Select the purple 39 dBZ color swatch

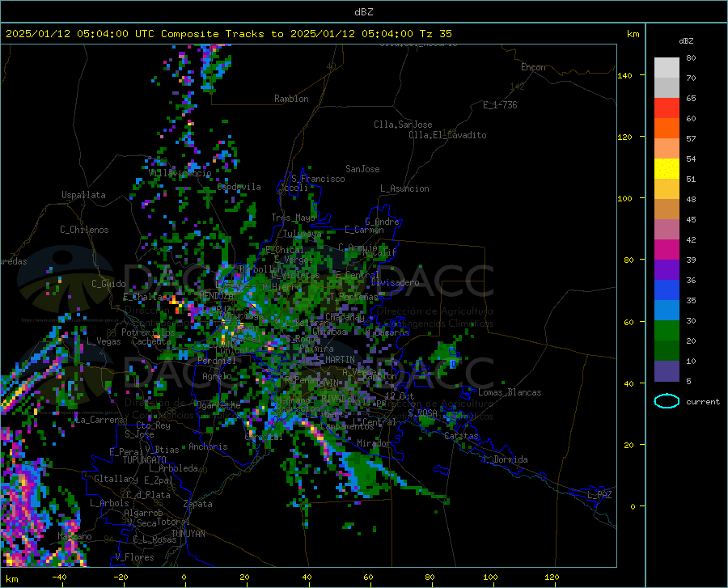point(667,270)
